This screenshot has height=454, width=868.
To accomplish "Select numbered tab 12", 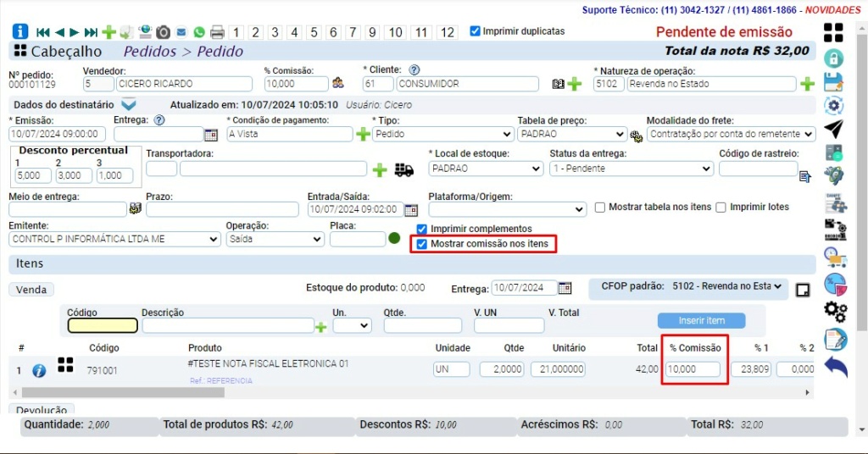I will (448, 33).
